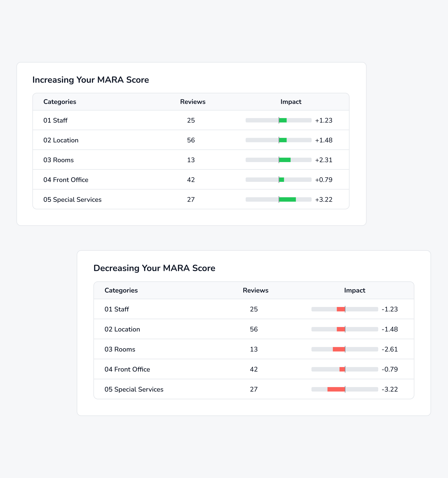Select '02 Location' in Increasing table

tap(61, 140)
